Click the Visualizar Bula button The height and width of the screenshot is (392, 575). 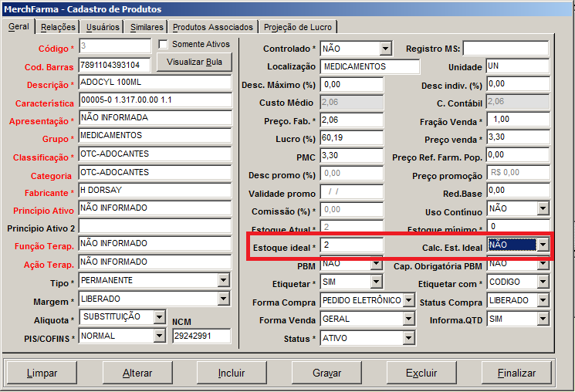tap(194, 62)
